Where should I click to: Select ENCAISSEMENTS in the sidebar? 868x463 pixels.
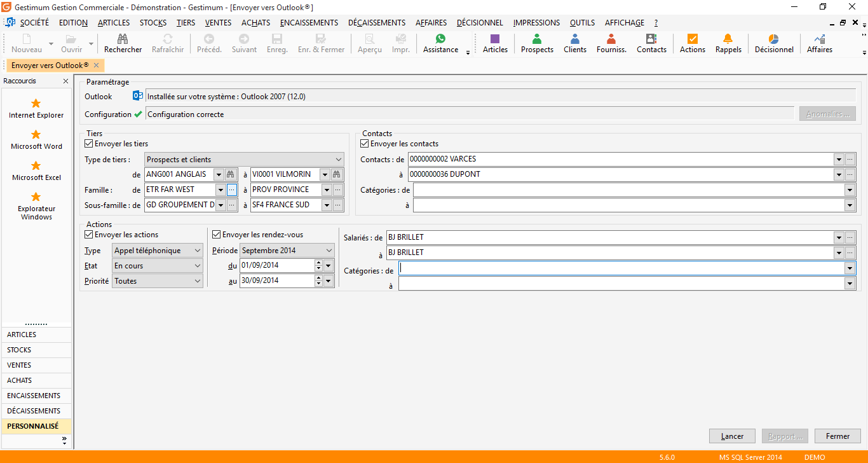(x=37, y=396)
